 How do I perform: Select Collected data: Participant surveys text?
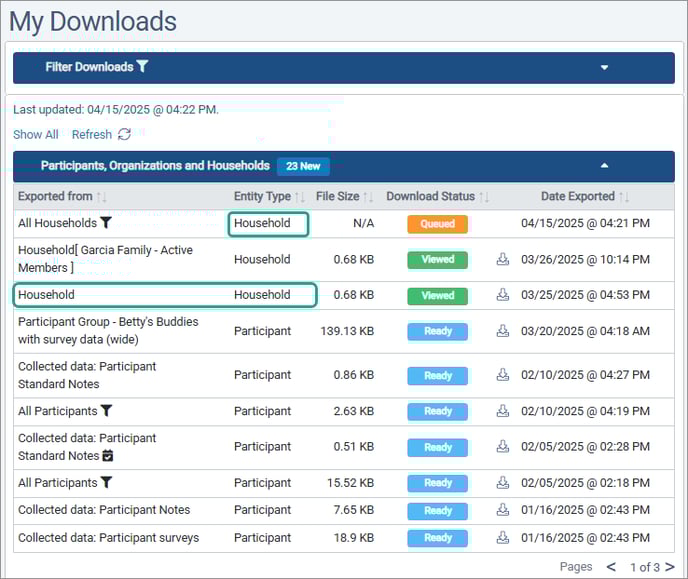[108, 538]
